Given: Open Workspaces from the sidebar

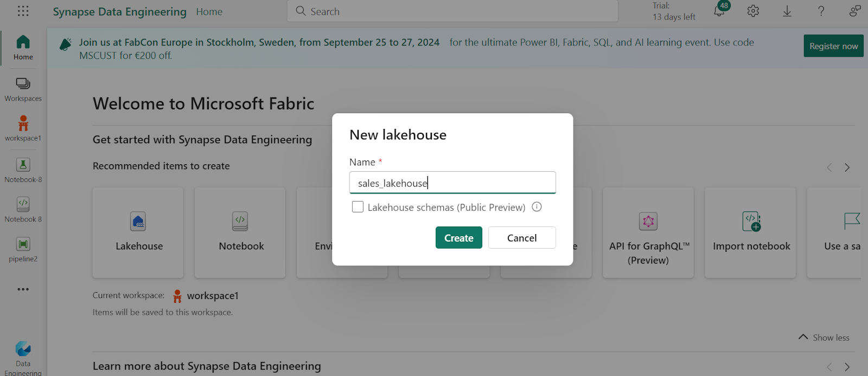Looking at the screenshot, I should point(23,89).
